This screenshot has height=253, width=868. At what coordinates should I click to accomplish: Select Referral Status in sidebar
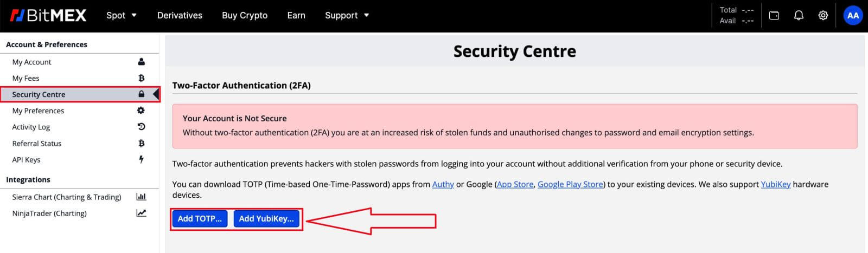click(37, 144)
